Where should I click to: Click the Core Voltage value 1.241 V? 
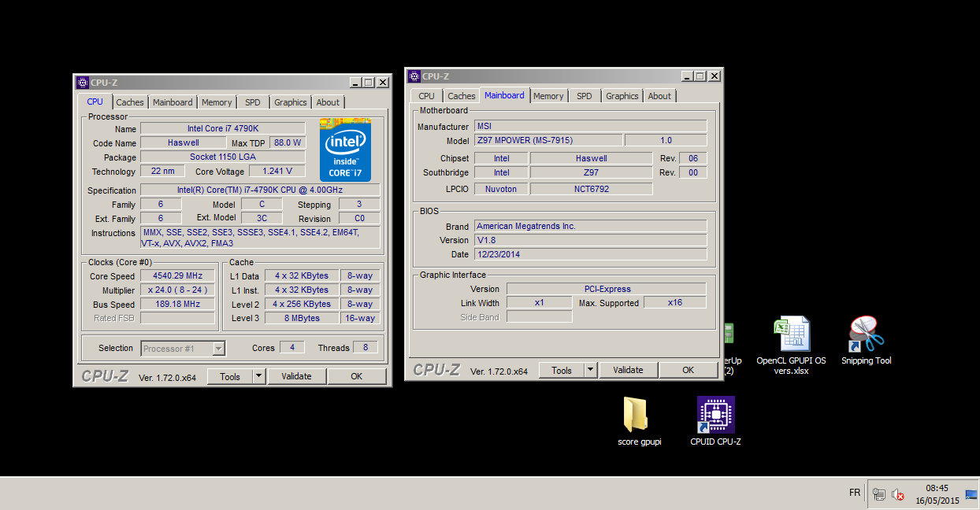point(277,171)
